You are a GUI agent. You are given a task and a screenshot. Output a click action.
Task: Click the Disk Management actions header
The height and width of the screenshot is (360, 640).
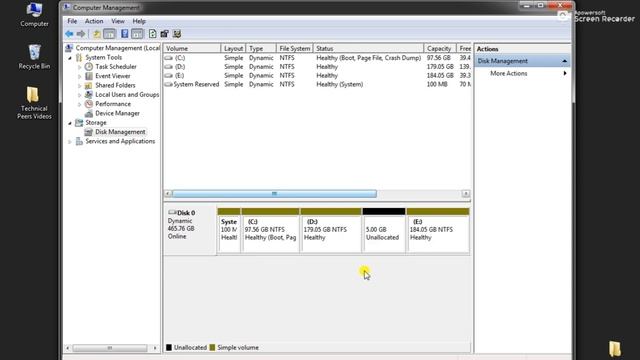[x=522, y=61]
